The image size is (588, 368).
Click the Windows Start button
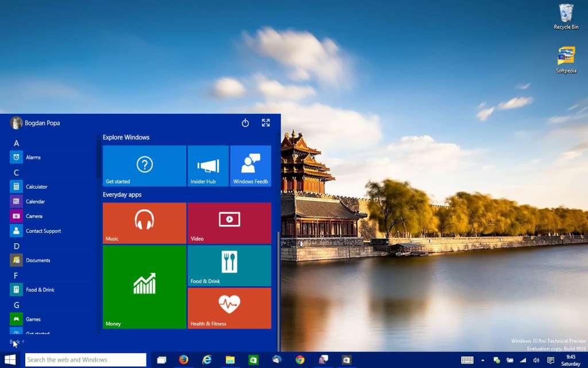(x=10, y=360)
